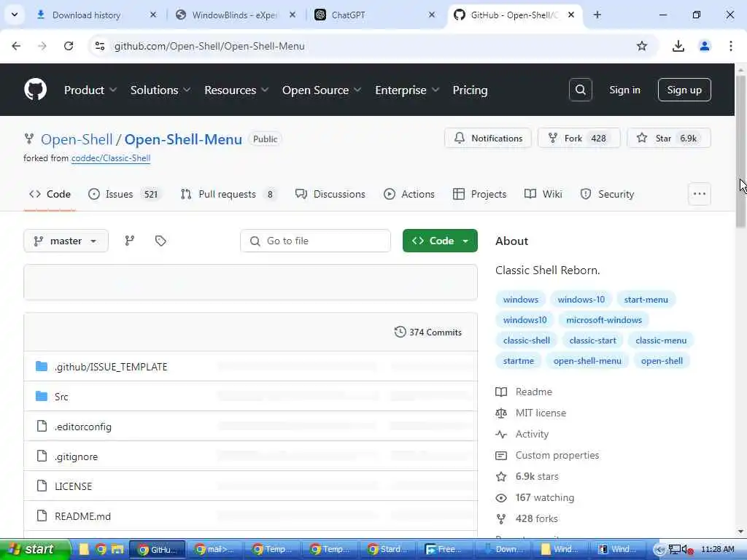Screen dimensions: 747x560
Task: Open the .gitignore file
Action: pos(76,456)
